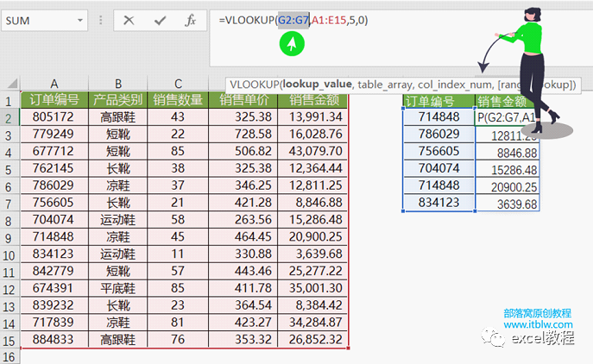Click lookup_value in the function tooltip
Screen dimensions: 593x364
[317, 84]
